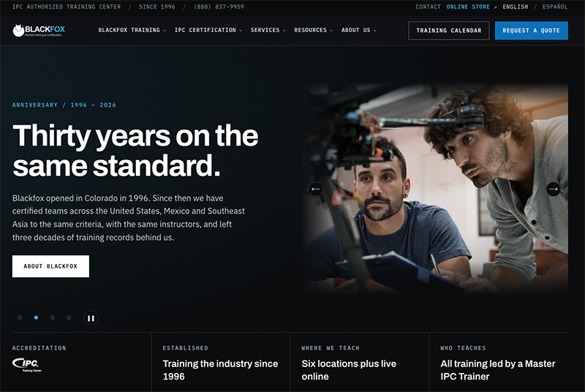585x392 pixels.
Task: Click the 'Established' label
Action: (x=186, y=348)
